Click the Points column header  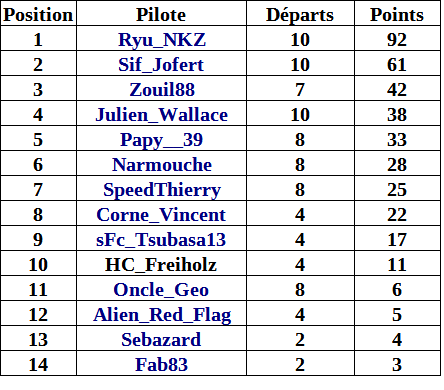[x=397, y=15]
